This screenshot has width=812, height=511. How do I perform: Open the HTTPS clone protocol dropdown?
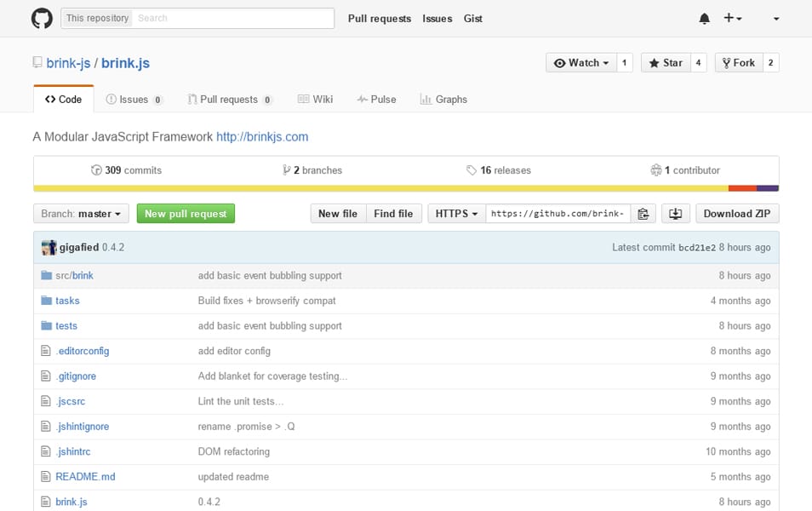point(455,213)
